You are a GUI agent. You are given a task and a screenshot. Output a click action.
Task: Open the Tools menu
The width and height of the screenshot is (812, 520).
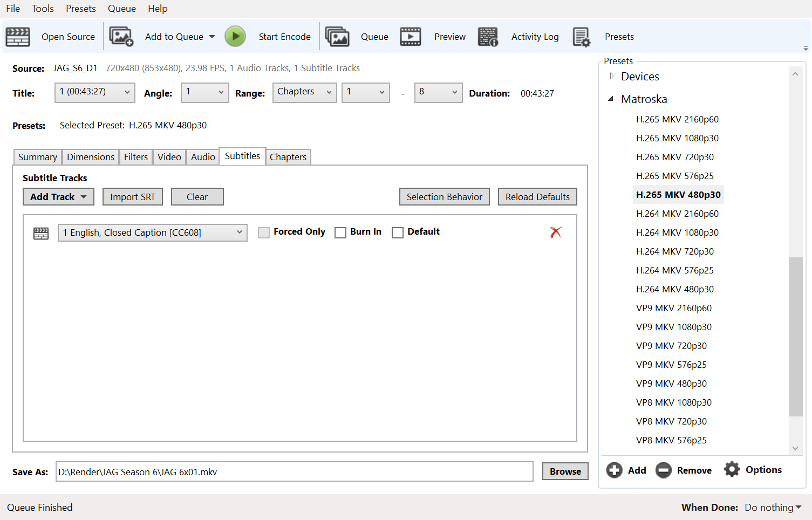click(43, 9)
